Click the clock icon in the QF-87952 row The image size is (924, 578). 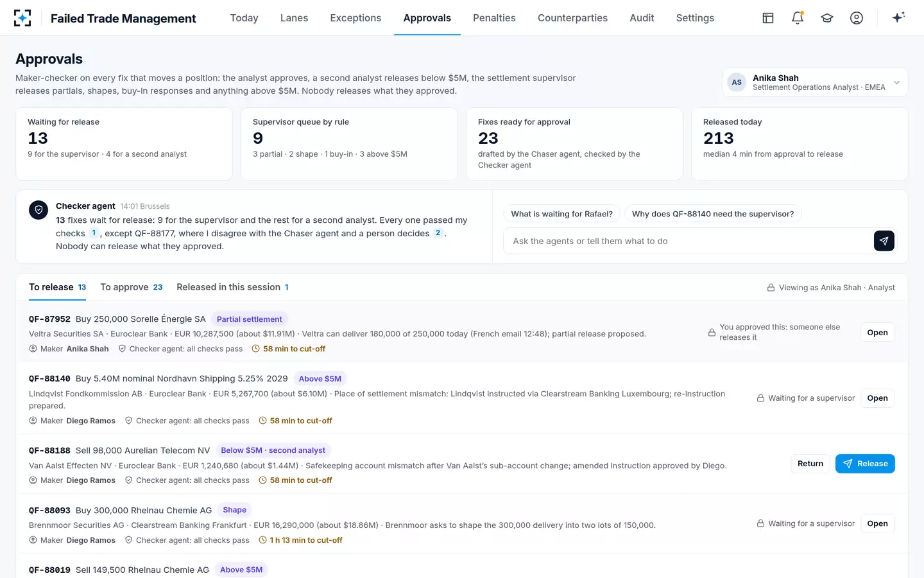coord(256,349)
